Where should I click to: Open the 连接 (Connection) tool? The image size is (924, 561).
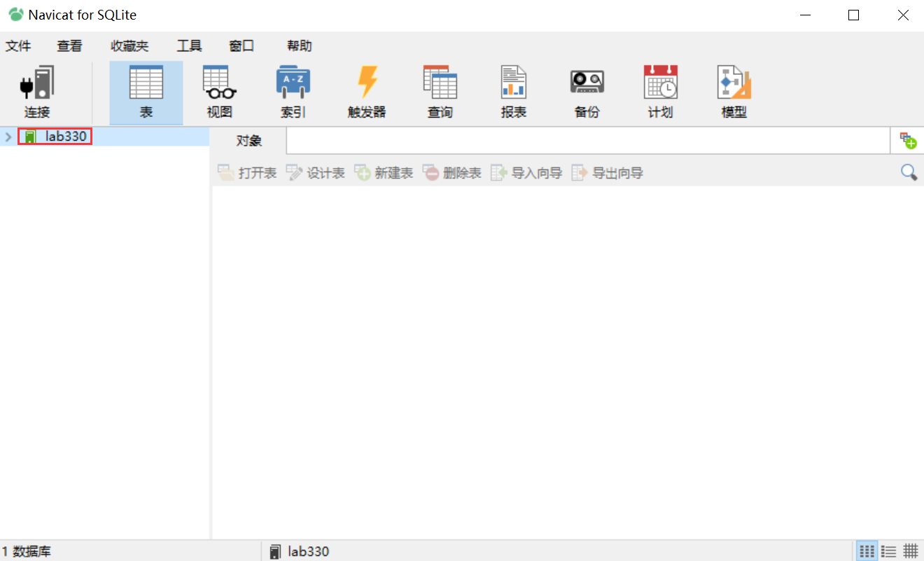(36, 91)
